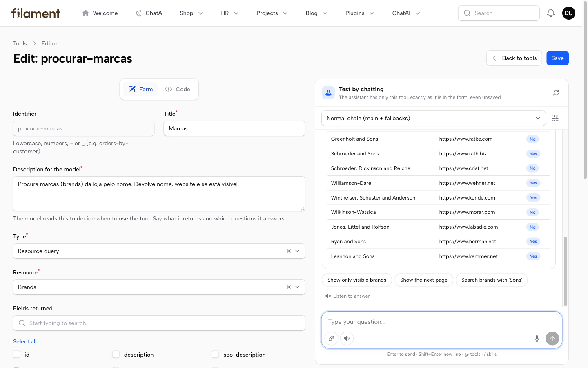Screen dimensions: 588x368
Task: Reset the test chat with the refresh icon
Action: (556, 93)
